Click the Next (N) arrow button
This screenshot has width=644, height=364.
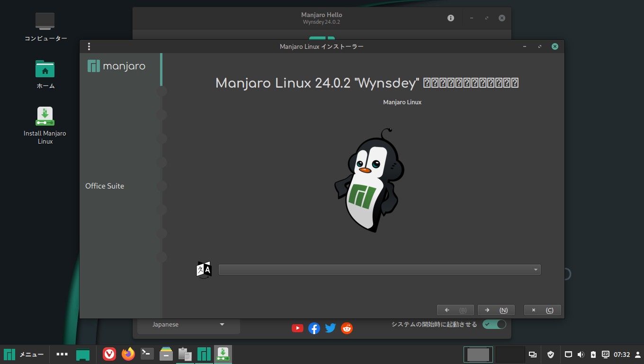(496, 310)
